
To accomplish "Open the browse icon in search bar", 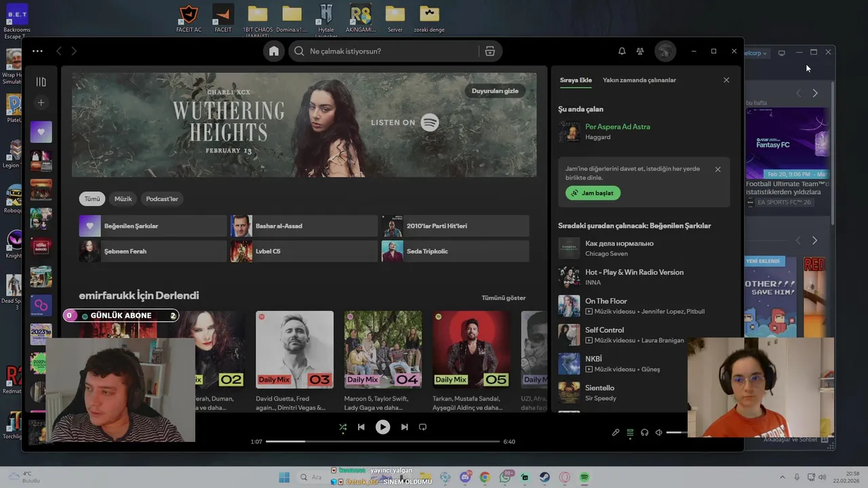I will [x=490, y=51].
